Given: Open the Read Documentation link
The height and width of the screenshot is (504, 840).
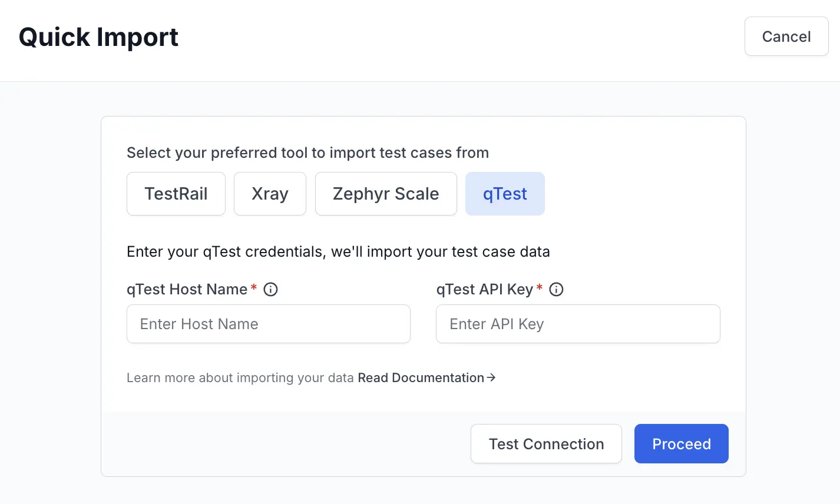Looking at the screenshot, I should [x=421, y=378].
